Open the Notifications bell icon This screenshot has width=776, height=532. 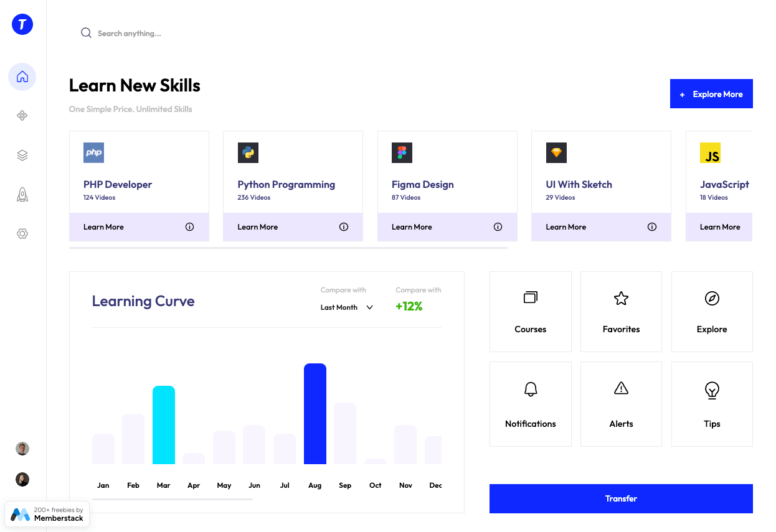530,389
